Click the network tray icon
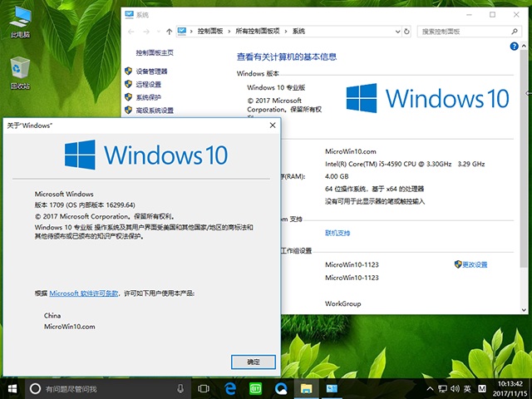532x399 pixels. [442, 389]
